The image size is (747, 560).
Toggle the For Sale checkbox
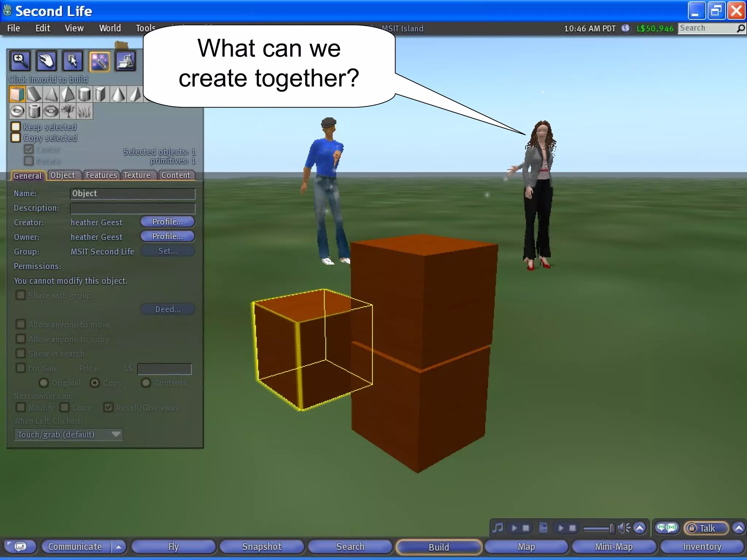click(20, 368)
